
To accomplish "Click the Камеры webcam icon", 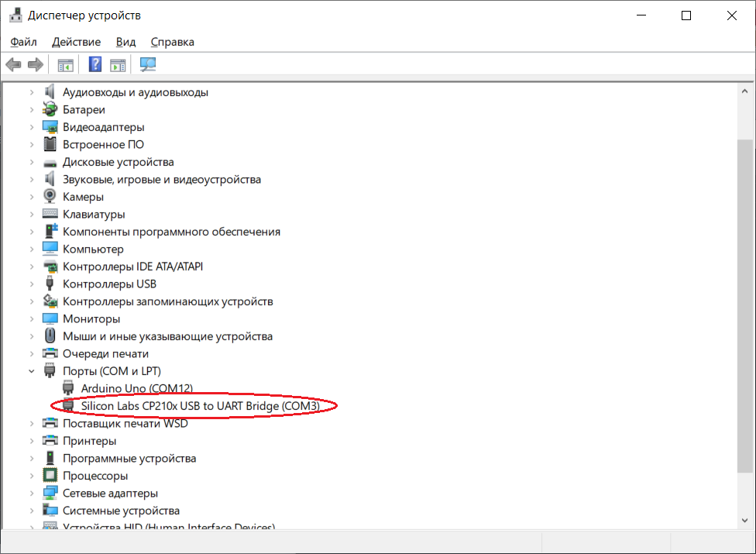I will point(50,196).
